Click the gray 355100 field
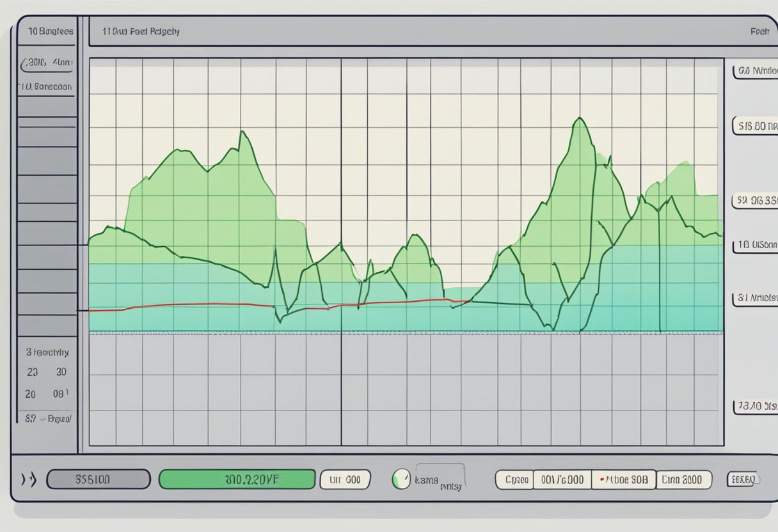Viewport: 778px width, 532px height. (99, 479)
